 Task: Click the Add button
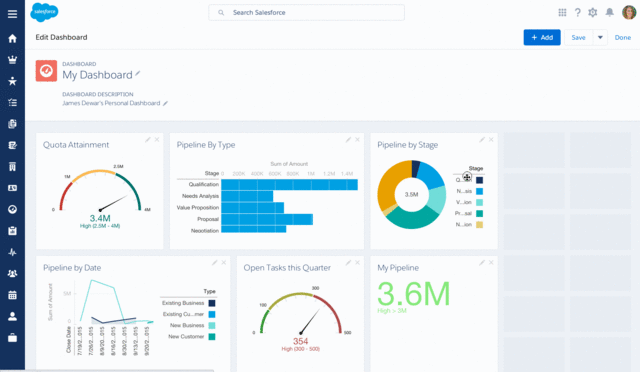542,38
